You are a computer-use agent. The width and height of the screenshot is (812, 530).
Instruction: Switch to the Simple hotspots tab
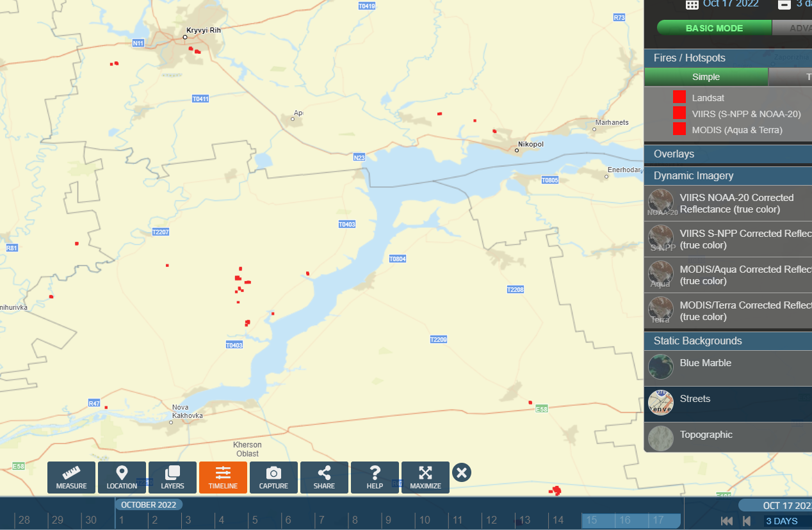[x=706, y=77]
